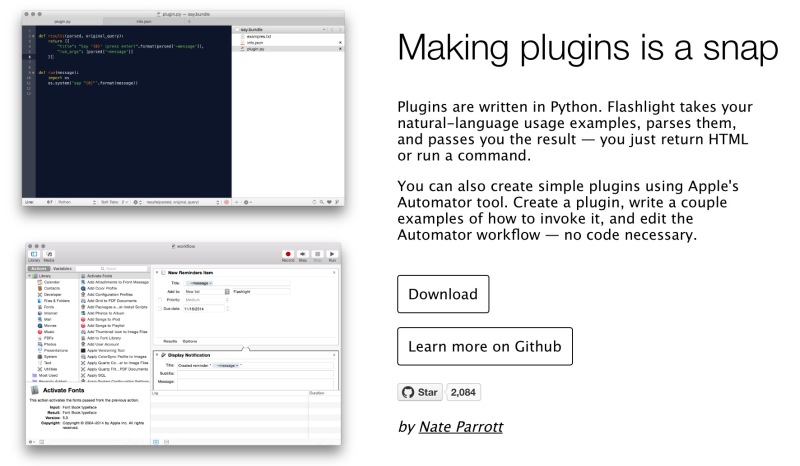Open Results of New Reminders Item
The height and width of the screenshot is (466, 800).
170,341
